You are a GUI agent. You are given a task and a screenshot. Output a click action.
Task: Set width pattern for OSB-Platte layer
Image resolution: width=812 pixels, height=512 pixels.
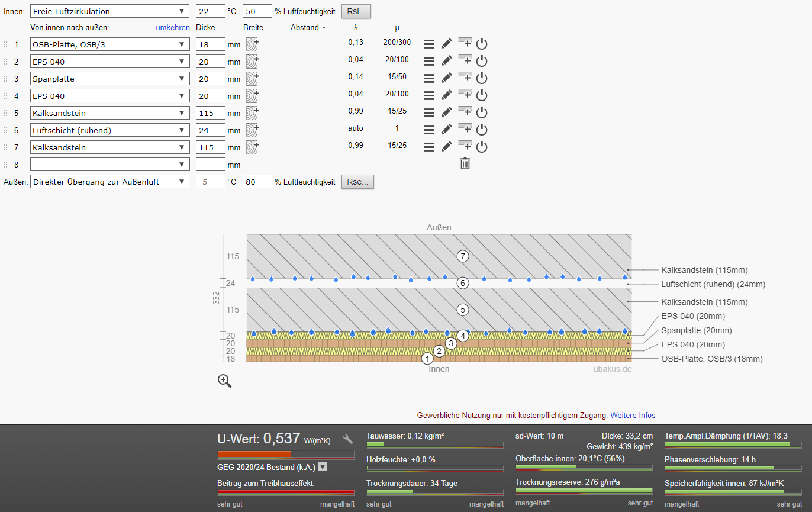point(252,44)
